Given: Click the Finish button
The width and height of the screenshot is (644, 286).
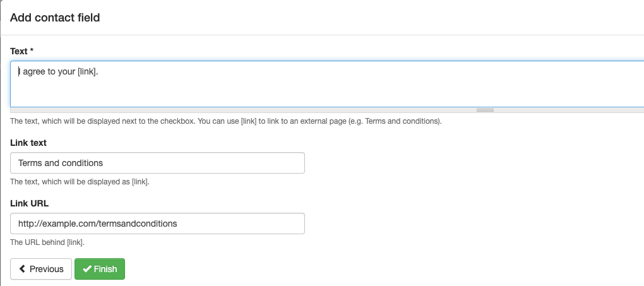Looking at the screenshot, I should (100, 269).
